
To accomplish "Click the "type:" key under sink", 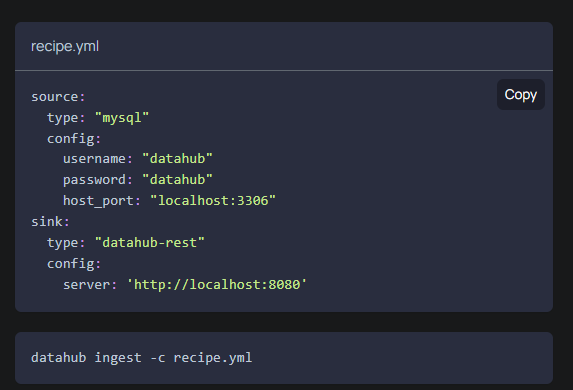I will click(x=66, y=243).
